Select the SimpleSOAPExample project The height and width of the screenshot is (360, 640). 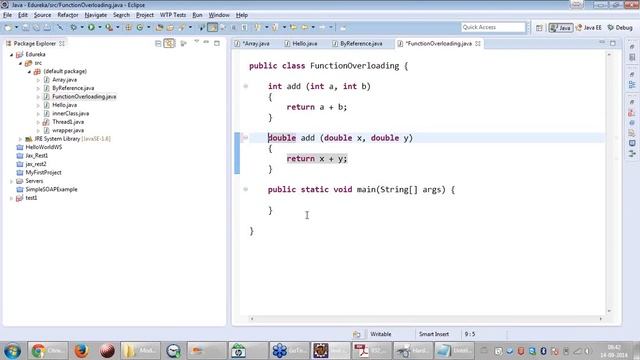coord(51,189)
